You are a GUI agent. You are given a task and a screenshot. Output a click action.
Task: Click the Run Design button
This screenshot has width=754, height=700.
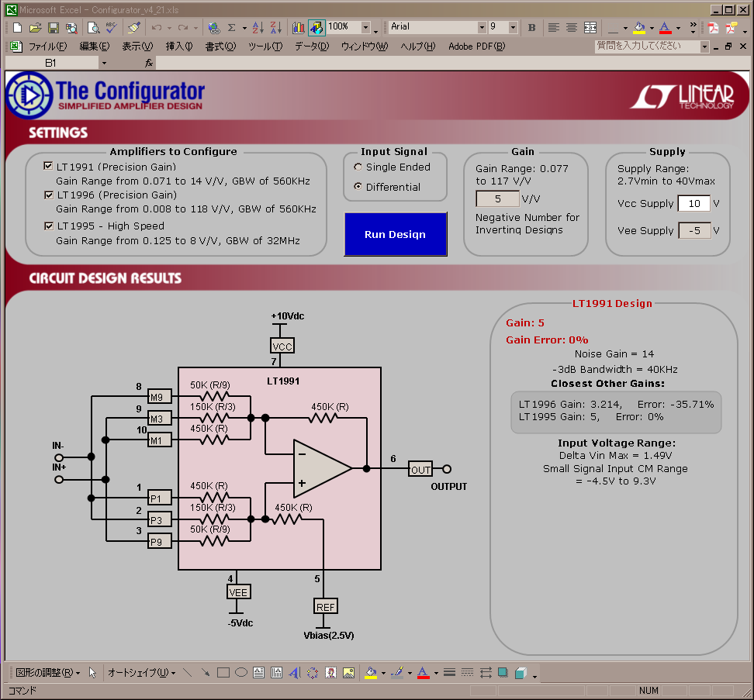coord(396,234)
